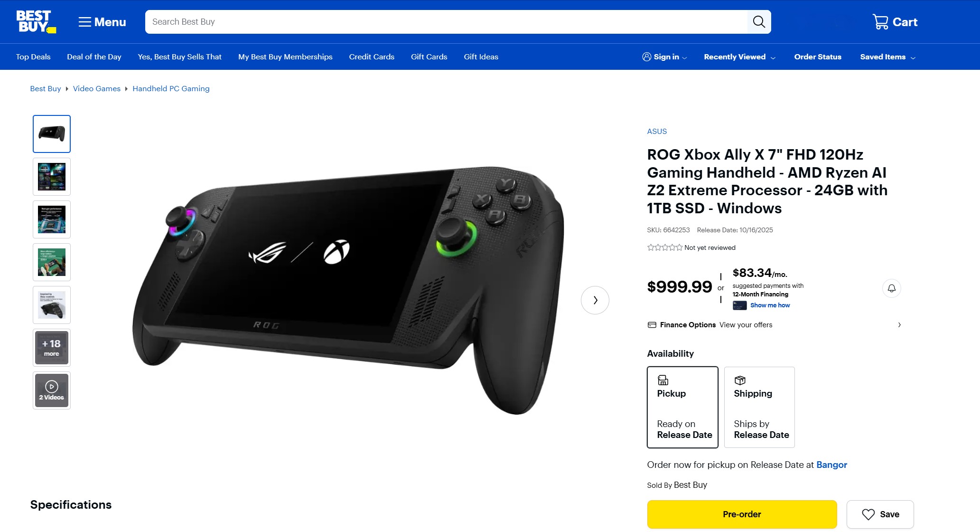Select the Shipping availability option
980x532 pixels.
coord(759,407)
